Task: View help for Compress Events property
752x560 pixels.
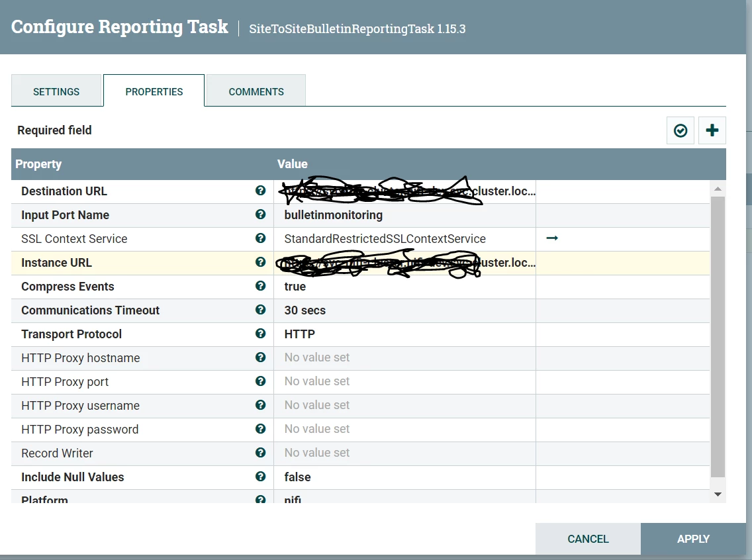Action: coord(260,286)
